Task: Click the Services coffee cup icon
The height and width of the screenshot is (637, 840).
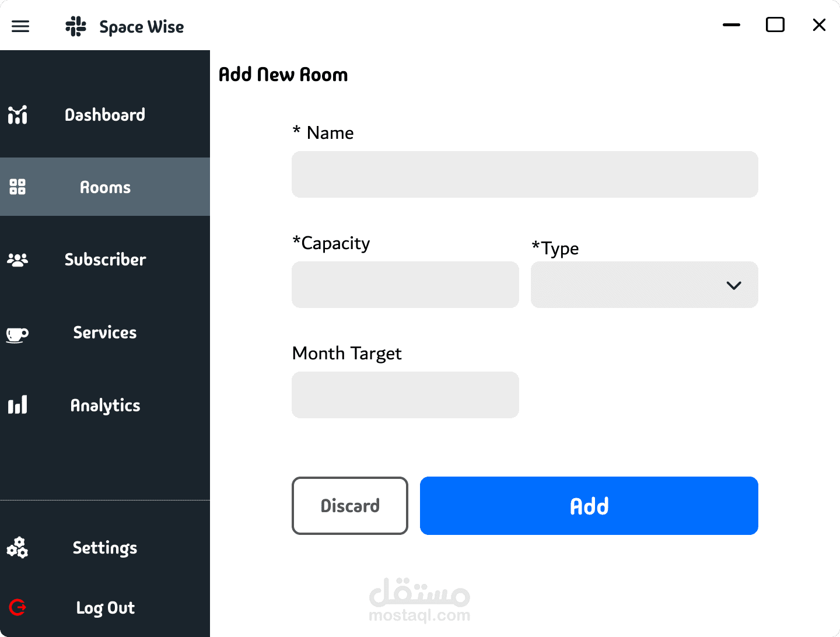Action: pyautogui.click(x=17, y=335)
